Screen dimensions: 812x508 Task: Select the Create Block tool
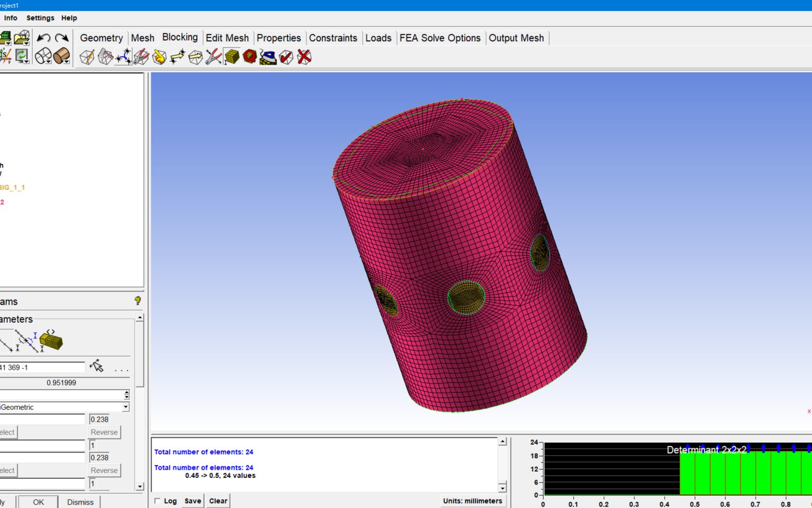click(x=87, y=57)
